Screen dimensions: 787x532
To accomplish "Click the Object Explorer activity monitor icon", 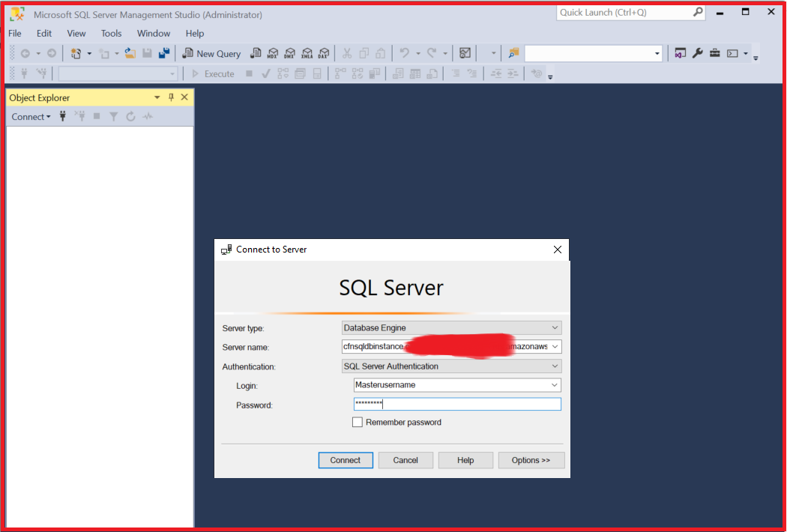I will pyautogui.click(x=148, y=116).
